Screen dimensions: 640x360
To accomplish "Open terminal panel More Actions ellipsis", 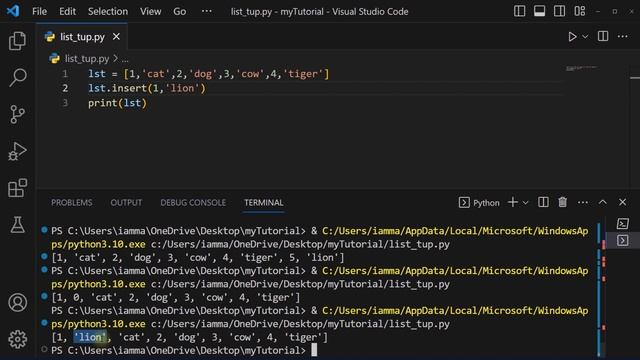I will [583, 203].
